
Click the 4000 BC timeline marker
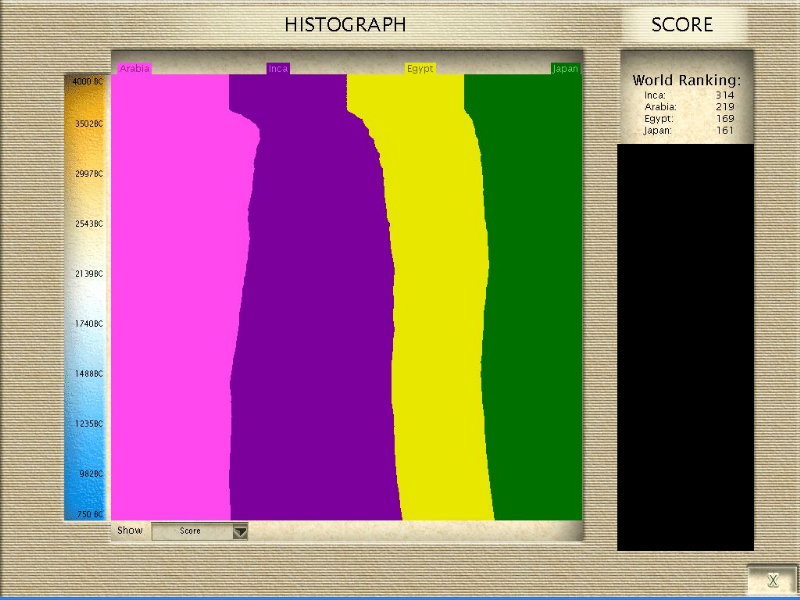[86, 80]
